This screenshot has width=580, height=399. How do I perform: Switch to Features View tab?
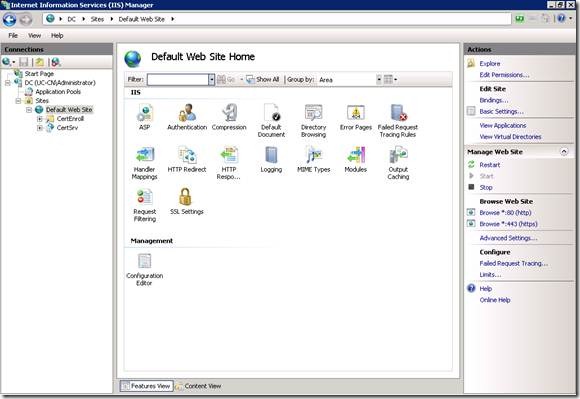coord(146,386)
